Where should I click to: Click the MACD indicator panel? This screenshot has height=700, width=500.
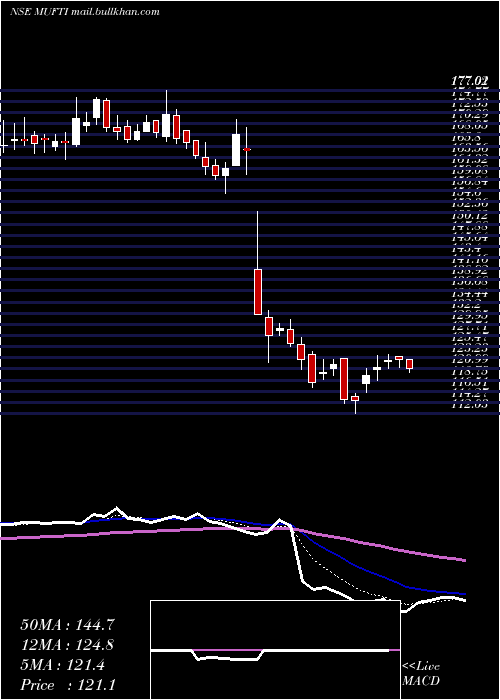[x=275, y=650]
